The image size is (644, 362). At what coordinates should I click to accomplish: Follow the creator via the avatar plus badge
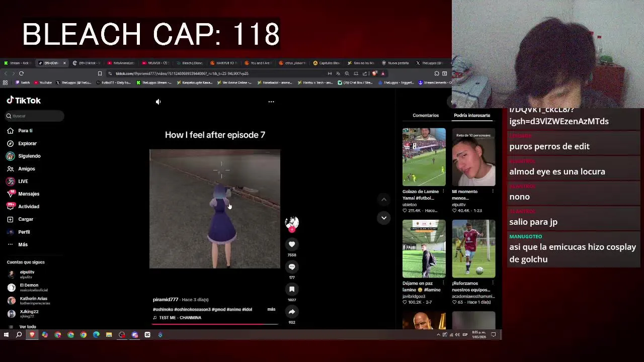[292, 230]
